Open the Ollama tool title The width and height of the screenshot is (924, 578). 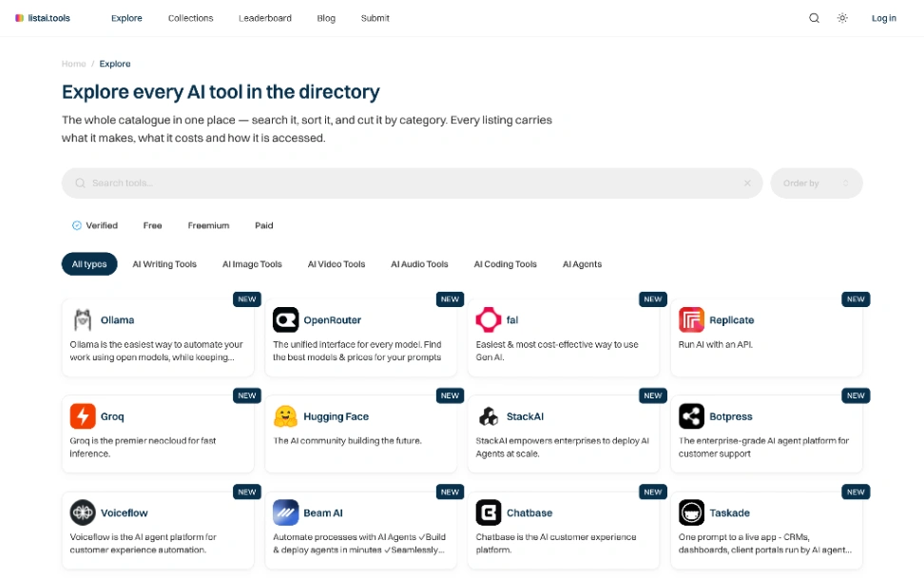pos(117,320)
